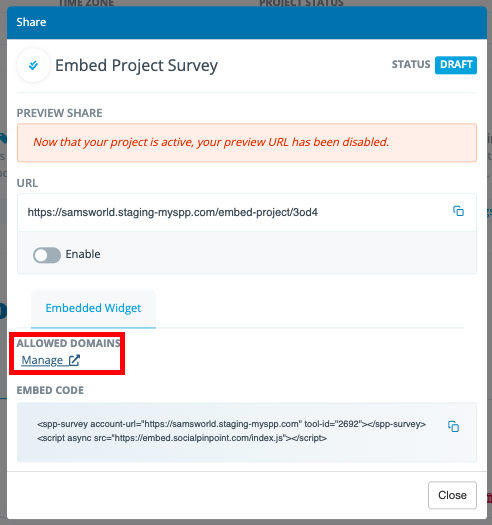Open the Manage allowed domains link
492x525 pixels.
42,360
